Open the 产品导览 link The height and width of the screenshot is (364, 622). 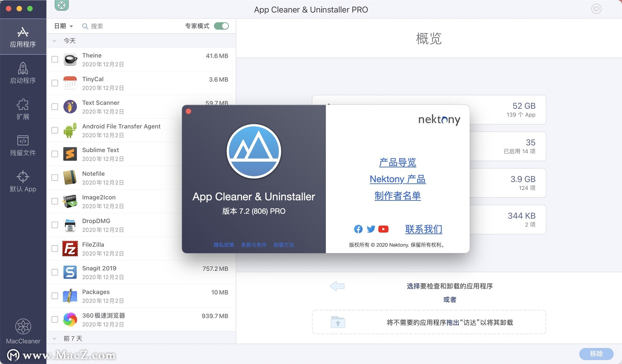(397, 162)
